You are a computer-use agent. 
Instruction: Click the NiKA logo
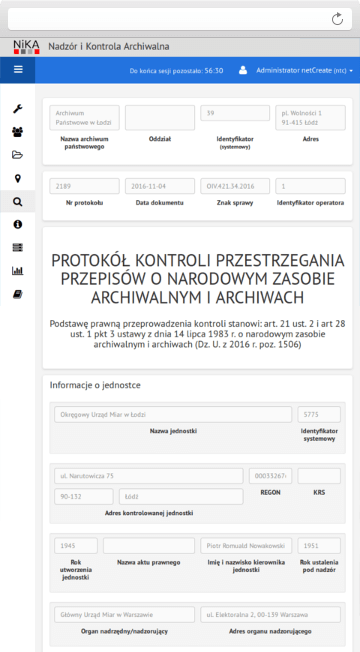pos(26,47)
